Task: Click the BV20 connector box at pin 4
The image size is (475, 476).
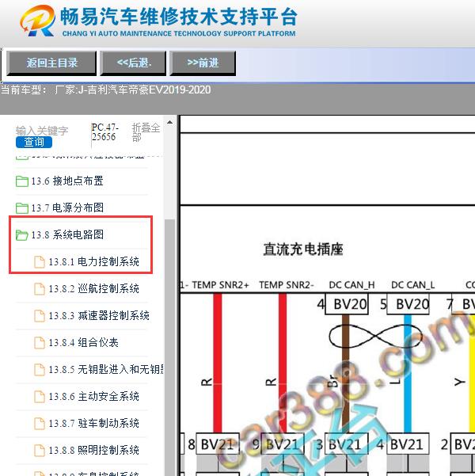Action: (347, 304)
